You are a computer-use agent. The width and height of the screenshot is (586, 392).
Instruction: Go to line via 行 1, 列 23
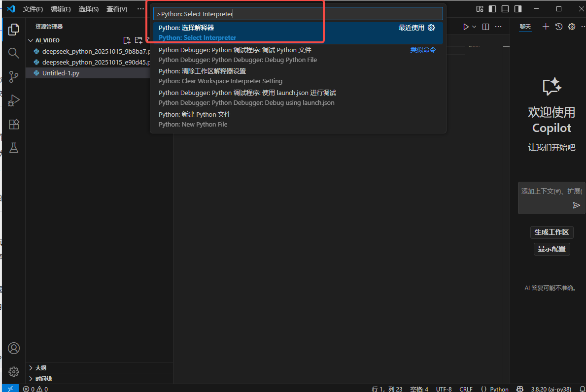coord(387,389)
